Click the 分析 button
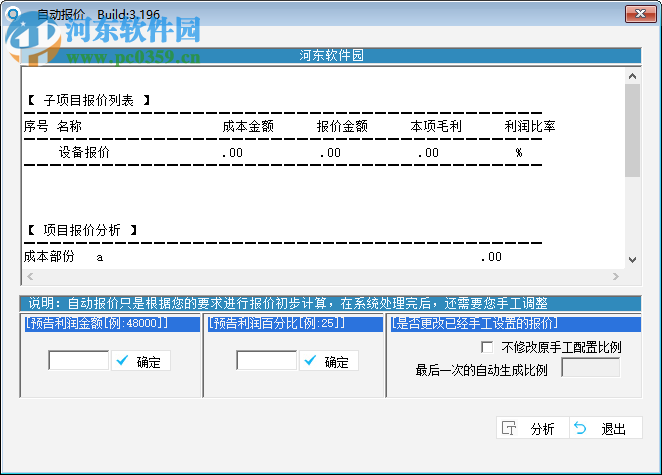Image resolution: width=662 pixels, height=475 pixels. click(x=532, y=428)
